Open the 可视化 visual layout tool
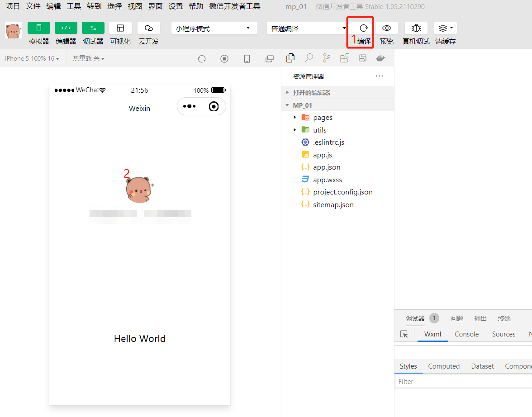The image size is (532, 417). pos(120,28)
